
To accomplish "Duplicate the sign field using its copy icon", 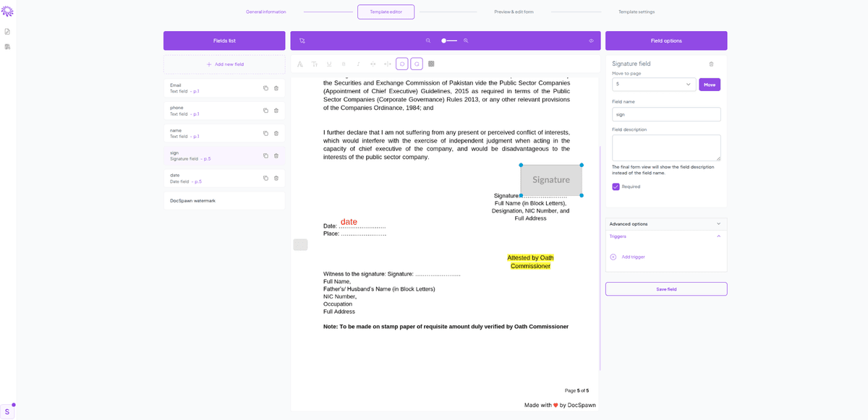I will click(x=265, y=155).
